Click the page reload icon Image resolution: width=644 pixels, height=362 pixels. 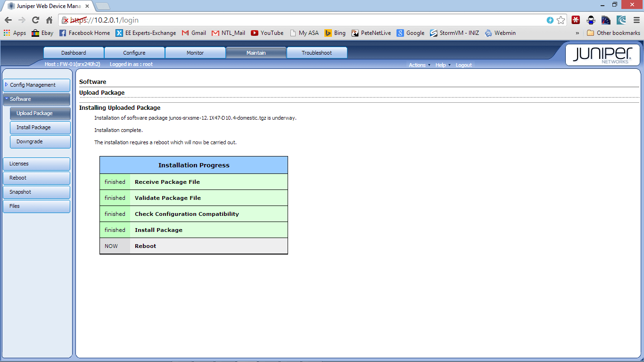point(35,20)
